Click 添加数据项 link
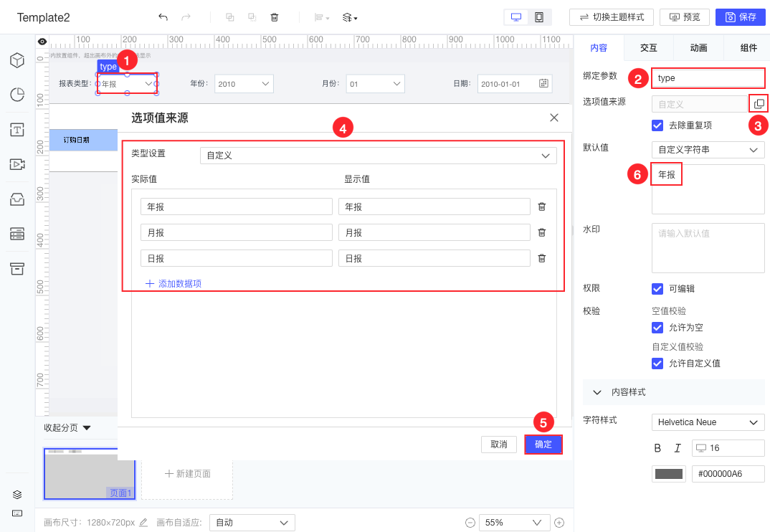This screenshot has height=532, width=770. [174, 283]
